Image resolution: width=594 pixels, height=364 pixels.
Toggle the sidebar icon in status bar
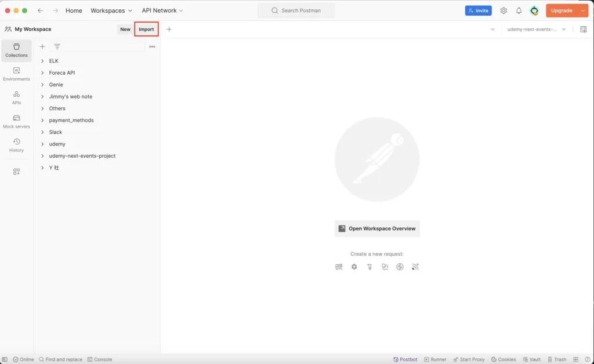coord(5,359)
